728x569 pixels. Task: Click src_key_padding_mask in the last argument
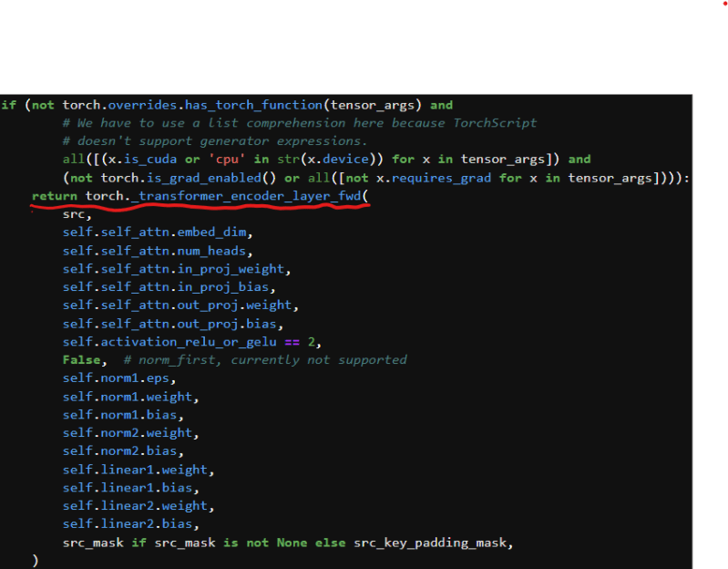[430, 543]
